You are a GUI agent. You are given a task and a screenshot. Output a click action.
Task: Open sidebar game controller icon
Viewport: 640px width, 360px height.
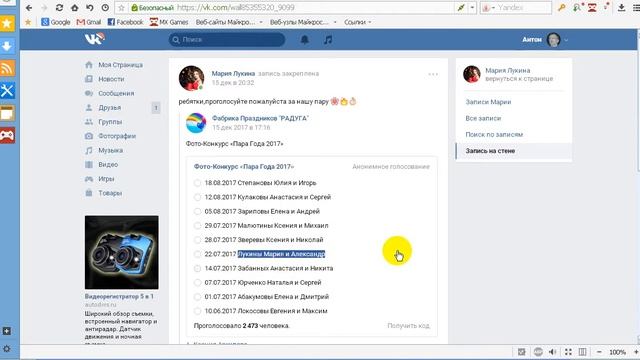[7, 135]
